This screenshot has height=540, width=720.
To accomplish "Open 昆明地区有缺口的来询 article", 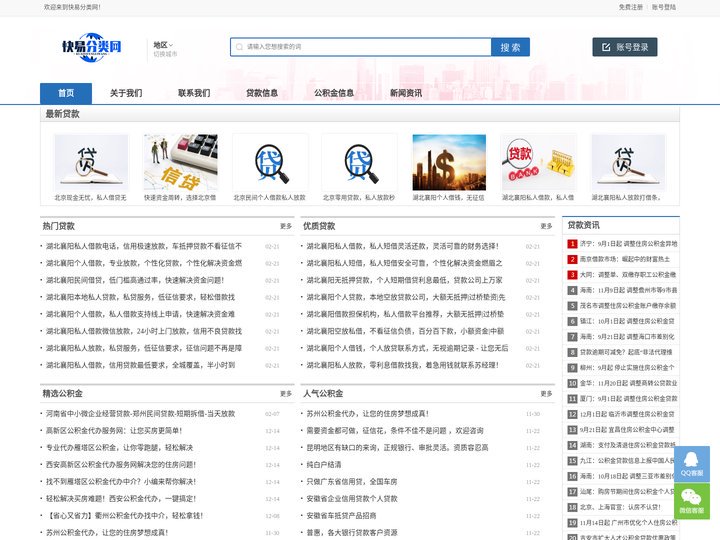I will click(x=397, y=448).
